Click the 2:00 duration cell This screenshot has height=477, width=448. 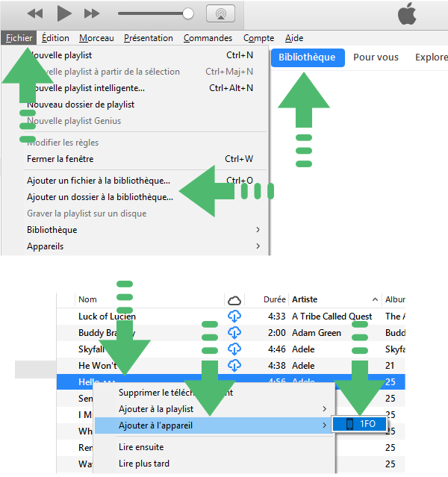[277, 333]
